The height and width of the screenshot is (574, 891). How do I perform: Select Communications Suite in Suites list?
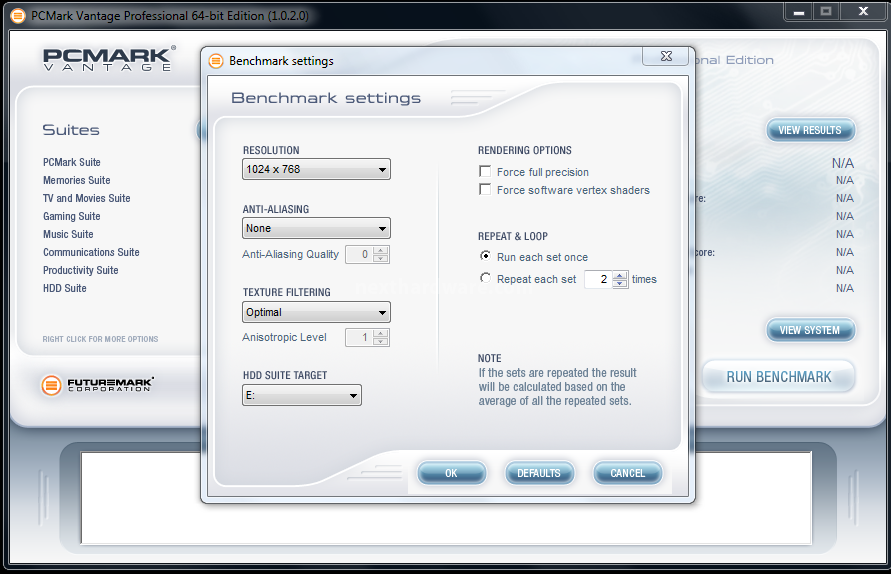click(x=91, y=252)
